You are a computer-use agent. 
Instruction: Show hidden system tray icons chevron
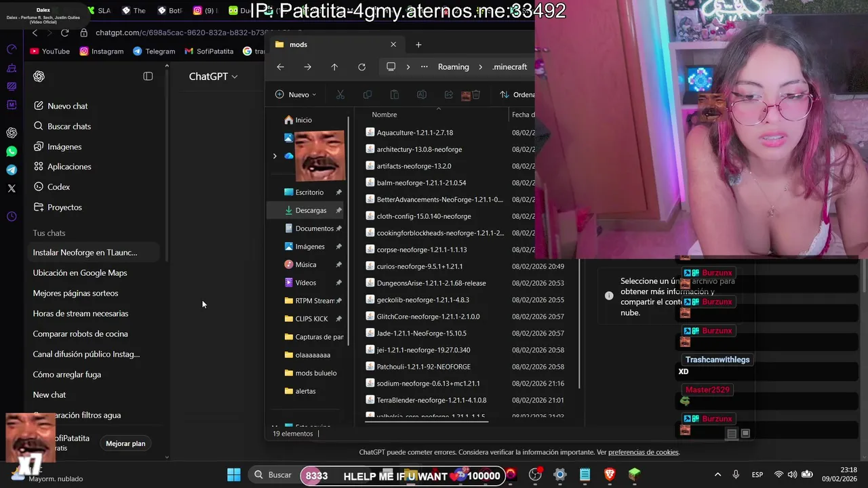tap(717, 474)
